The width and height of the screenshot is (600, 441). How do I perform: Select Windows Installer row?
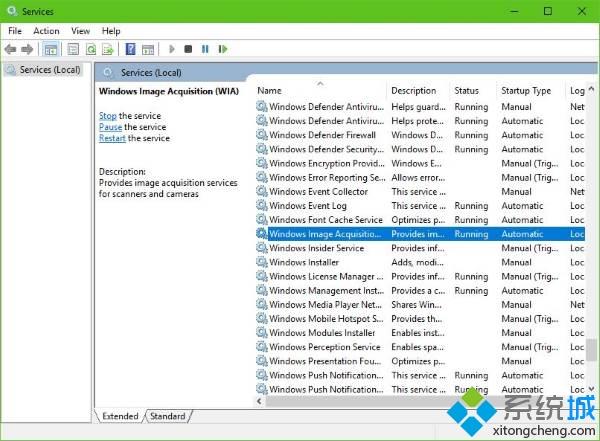420,263
